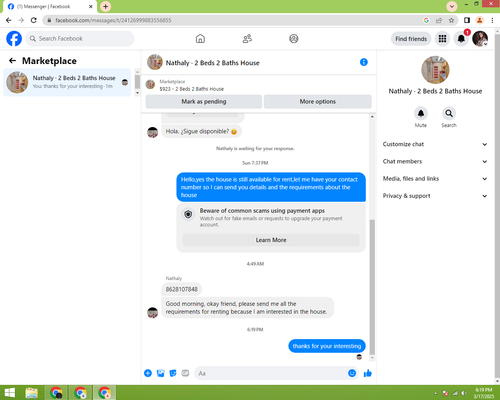
Task: Search in conversation with magnifier icon
Action: pyautogui.click(x=449, y=113)
